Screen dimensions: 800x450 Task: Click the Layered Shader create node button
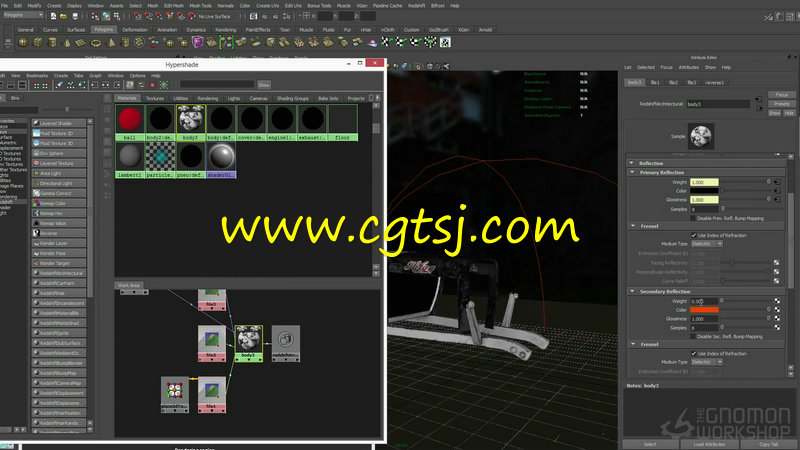(59, 123)
